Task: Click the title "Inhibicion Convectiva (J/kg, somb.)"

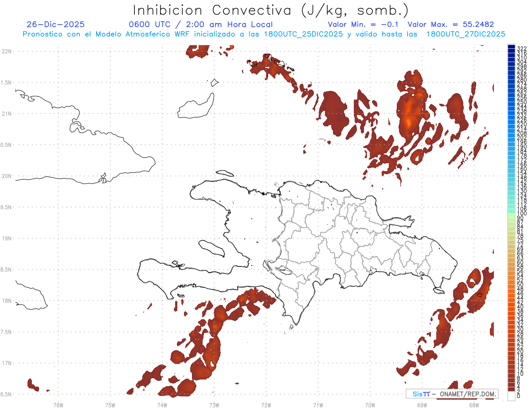Action: 270,10
